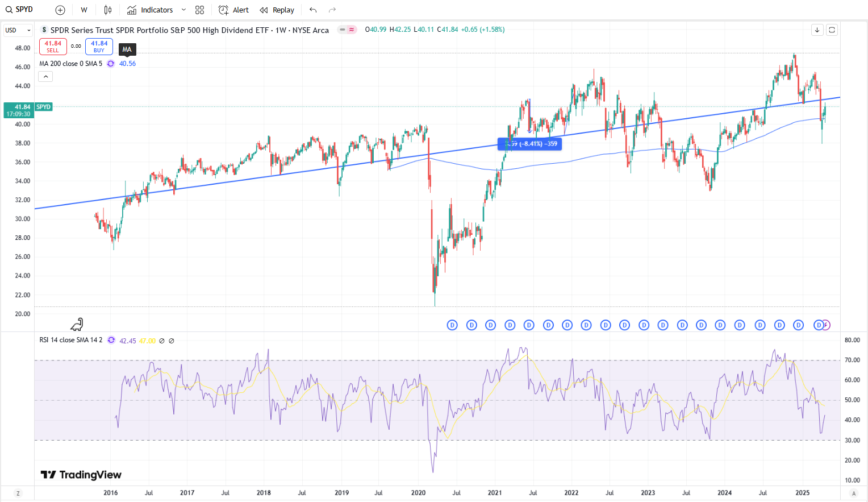Click the blue 41.84 BUY button
This screenshot has width=868, height=502.
(99, 47)
